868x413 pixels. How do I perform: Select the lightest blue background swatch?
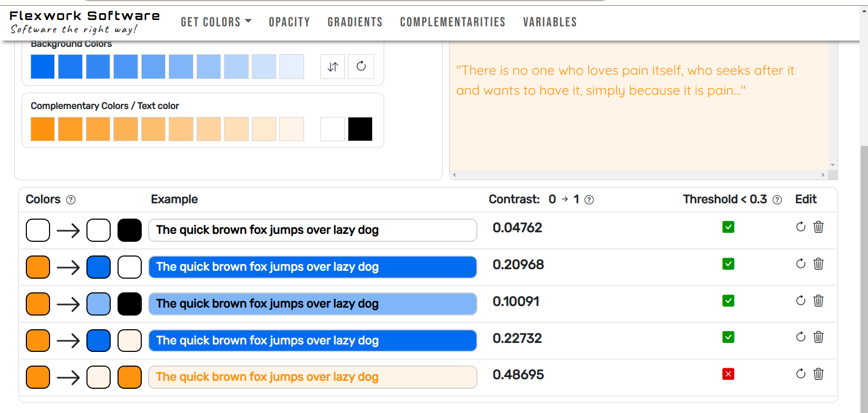291,67
